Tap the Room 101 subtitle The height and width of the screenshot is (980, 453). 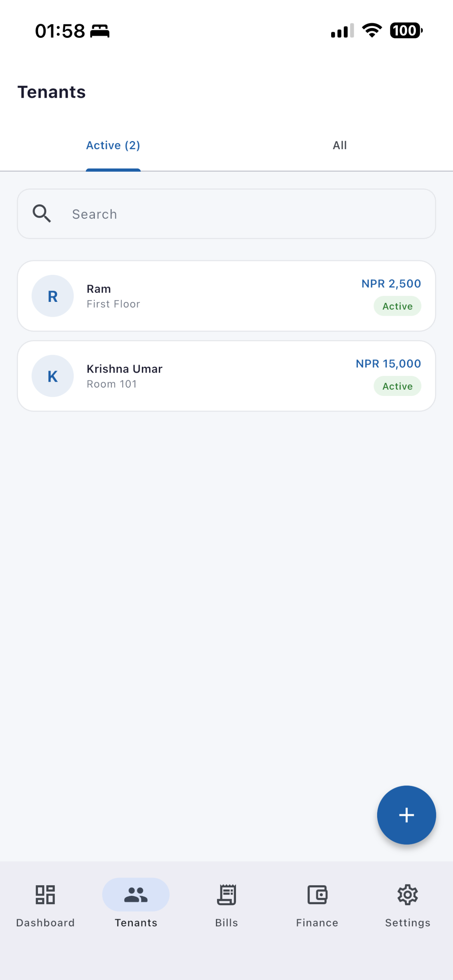pos(112,384)
